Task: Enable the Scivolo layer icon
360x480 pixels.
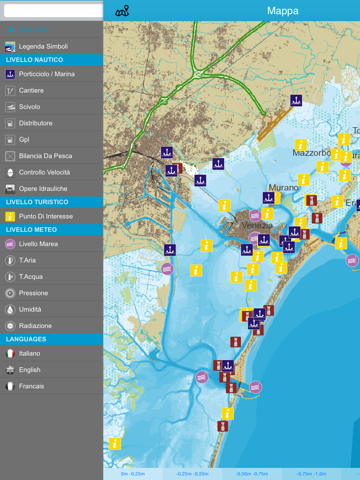Action: tap(10, 107)
